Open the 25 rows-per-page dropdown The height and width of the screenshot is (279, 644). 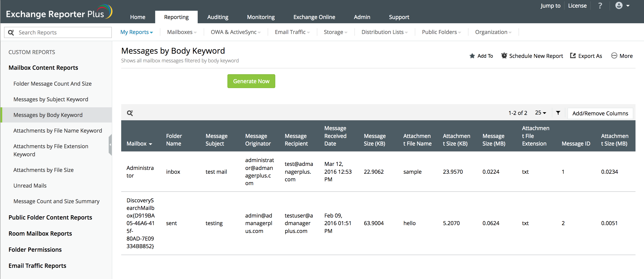pyautogui.click(x=540, y=113)
